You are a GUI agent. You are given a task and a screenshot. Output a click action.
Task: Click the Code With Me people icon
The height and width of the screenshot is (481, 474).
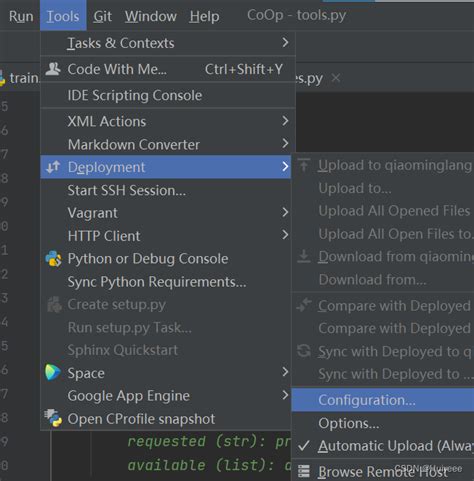click(x=53, y=69)
